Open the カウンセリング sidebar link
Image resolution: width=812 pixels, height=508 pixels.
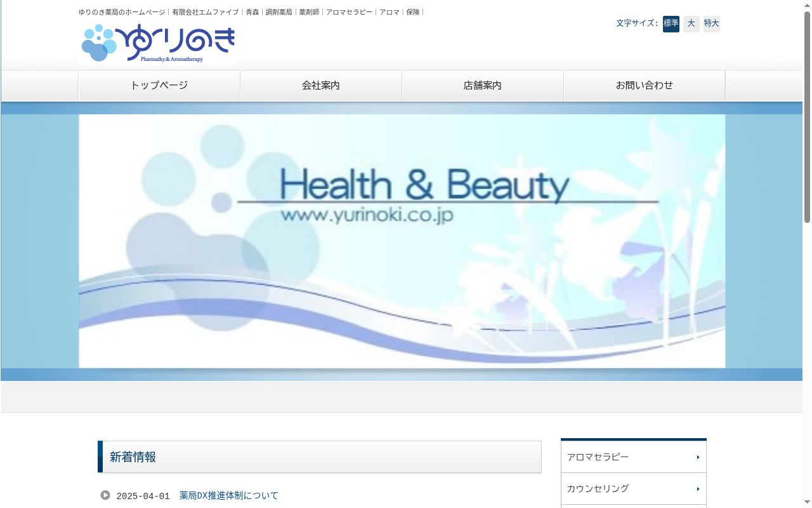tap(634, 488)
